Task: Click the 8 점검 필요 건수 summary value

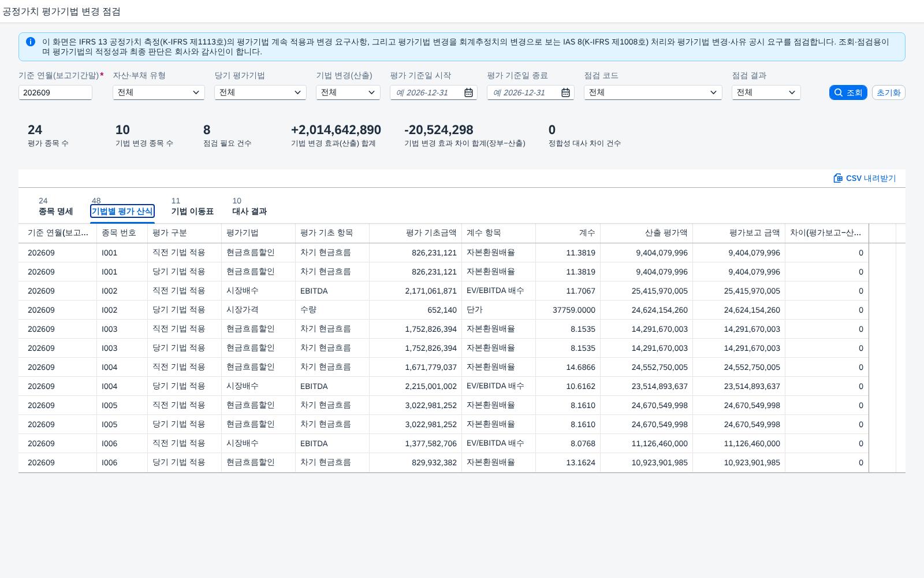Action: point(207,130)
